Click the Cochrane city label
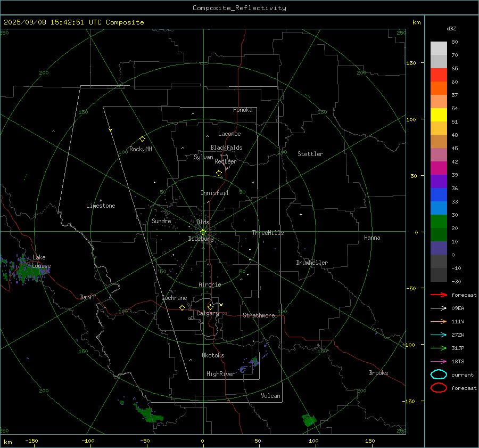479x448 pixels. pos(174,298)
